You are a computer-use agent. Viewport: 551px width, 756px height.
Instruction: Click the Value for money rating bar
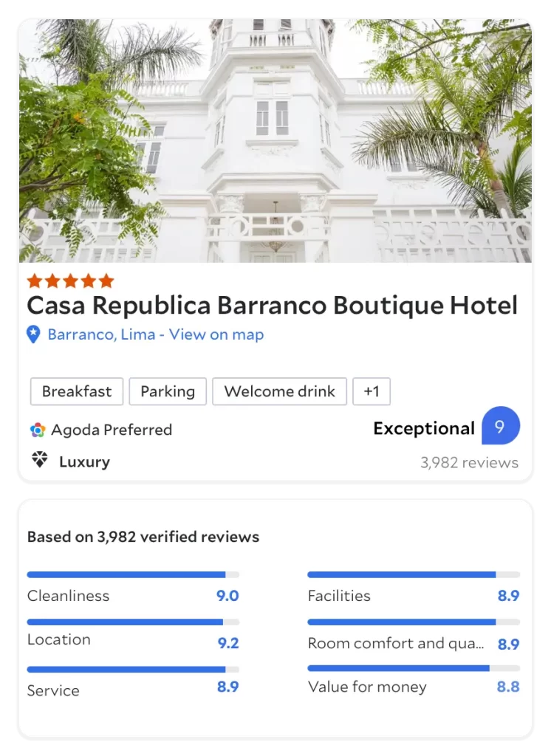point(413,668)
